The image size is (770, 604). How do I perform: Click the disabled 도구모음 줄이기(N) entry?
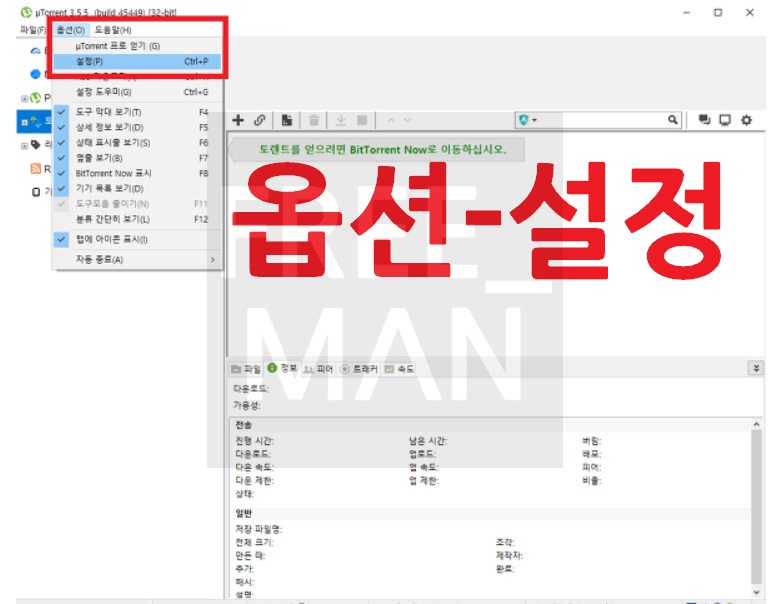138,204
